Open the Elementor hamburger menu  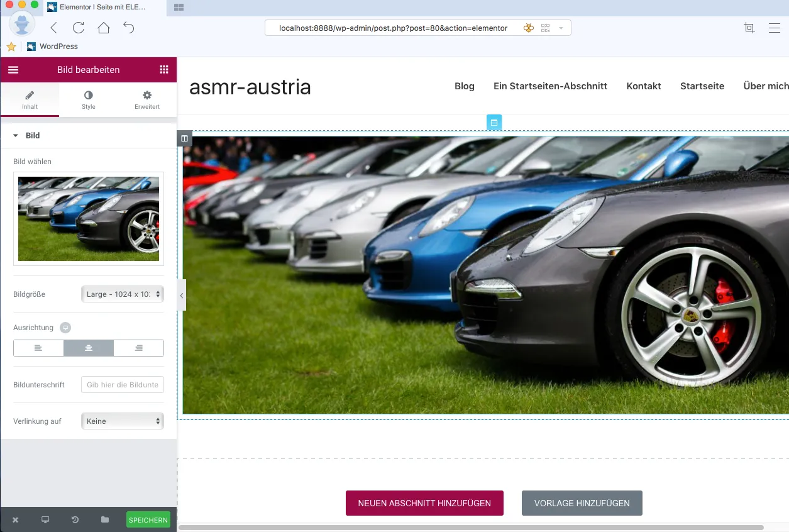[x=13, y=70]
